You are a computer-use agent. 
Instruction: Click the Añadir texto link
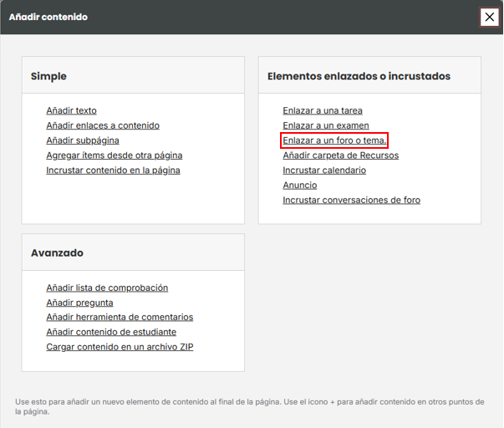click(71, 110)
